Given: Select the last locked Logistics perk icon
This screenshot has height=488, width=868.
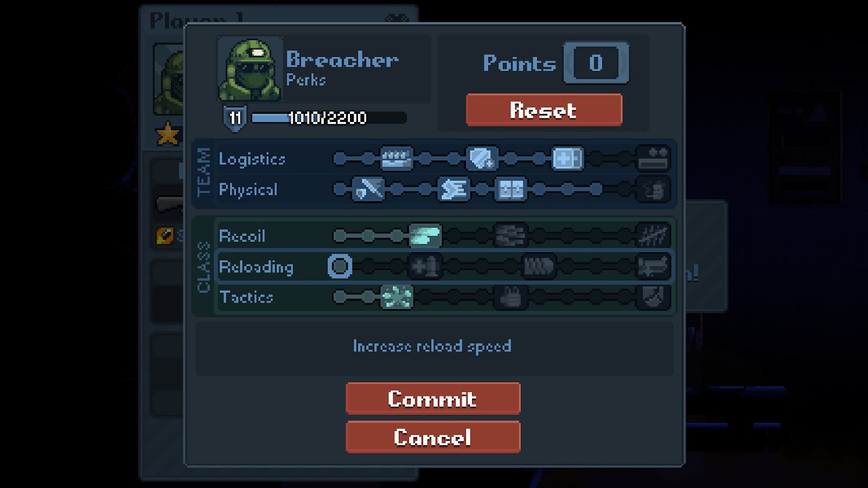Looking at the screenshot, I should pos(653,158).
